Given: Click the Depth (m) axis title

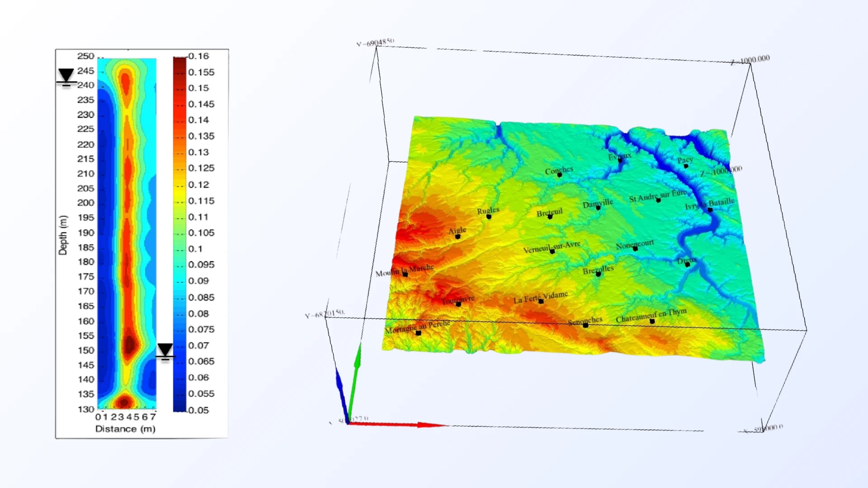Looking at the screenshot, I should 63,235.
